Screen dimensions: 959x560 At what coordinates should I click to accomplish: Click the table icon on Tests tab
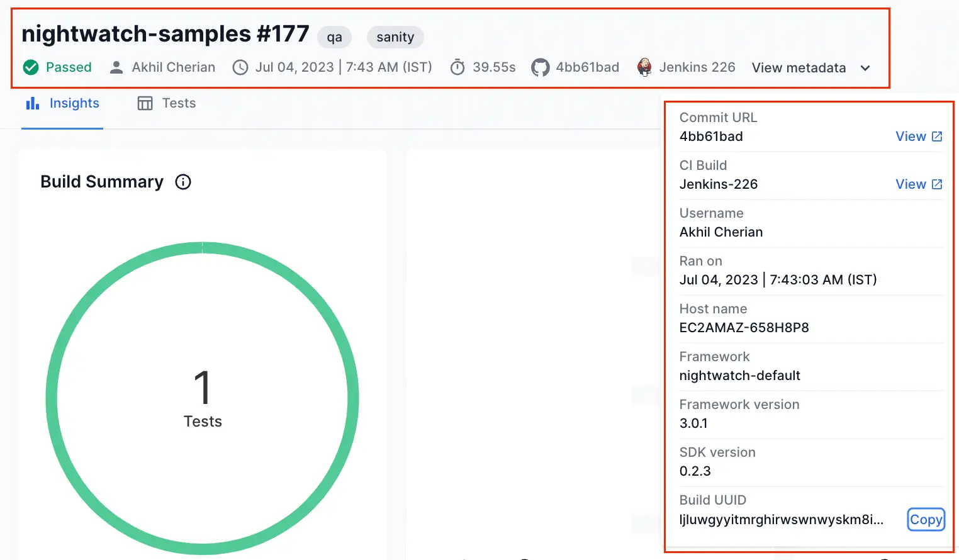145,103
